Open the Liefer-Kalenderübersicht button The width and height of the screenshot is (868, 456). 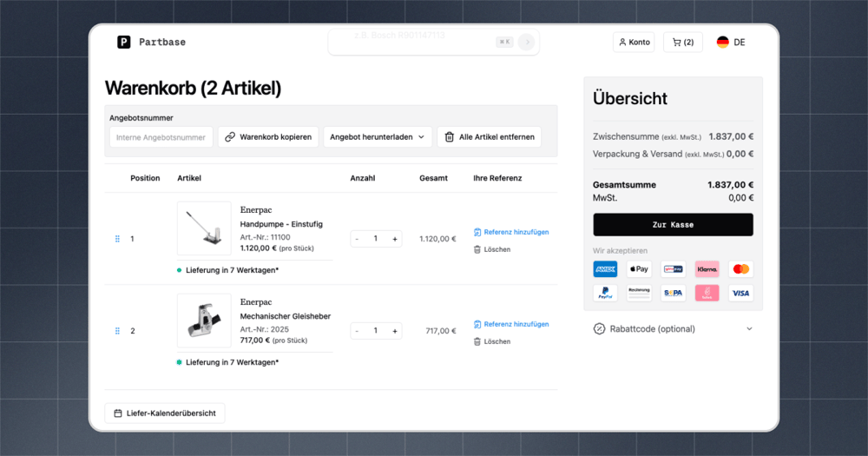165,413
